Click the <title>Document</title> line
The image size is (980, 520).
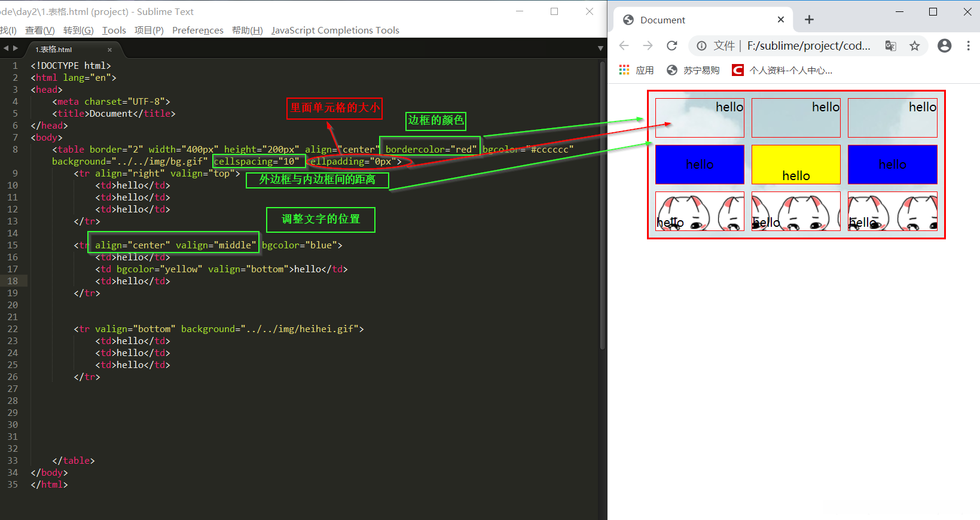point(114,114)
